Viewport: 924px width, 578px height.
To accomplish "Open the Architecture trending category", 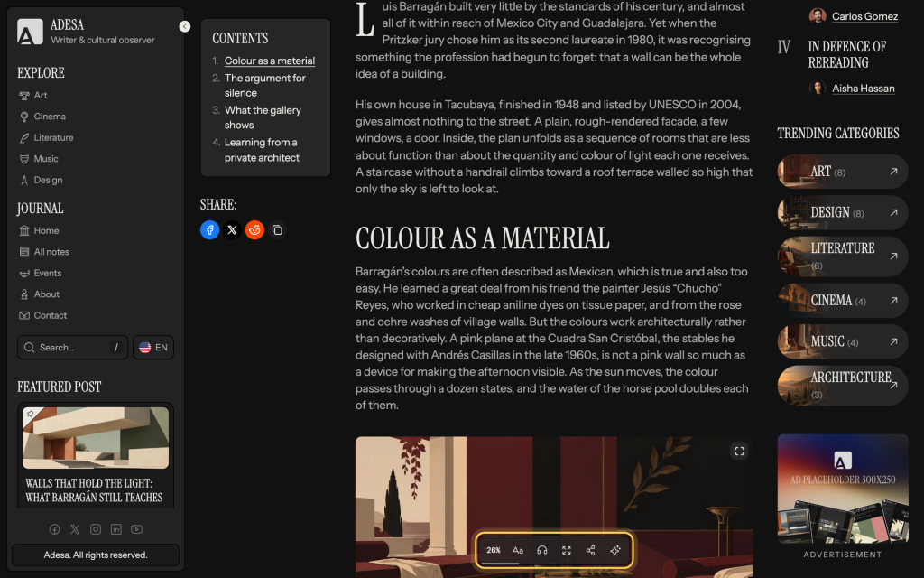I will 843,386.
